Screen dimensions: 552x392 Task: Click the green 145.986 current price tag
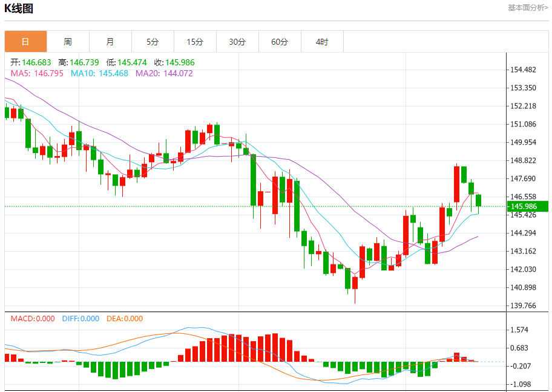pos(527,206)
